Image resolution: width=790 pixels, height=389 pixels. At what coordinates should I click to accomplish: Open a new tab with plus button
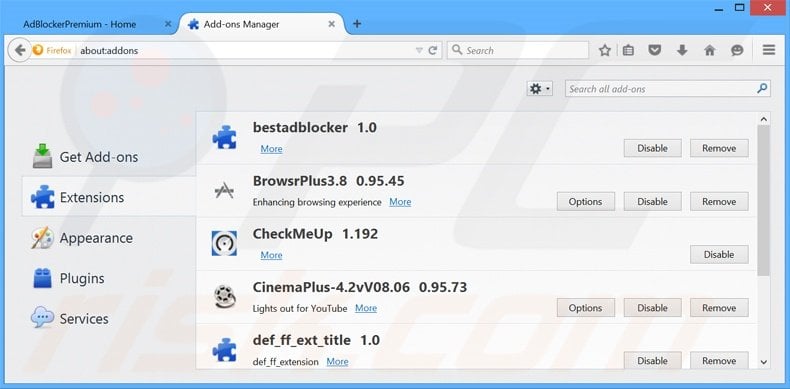coord(357,24)
